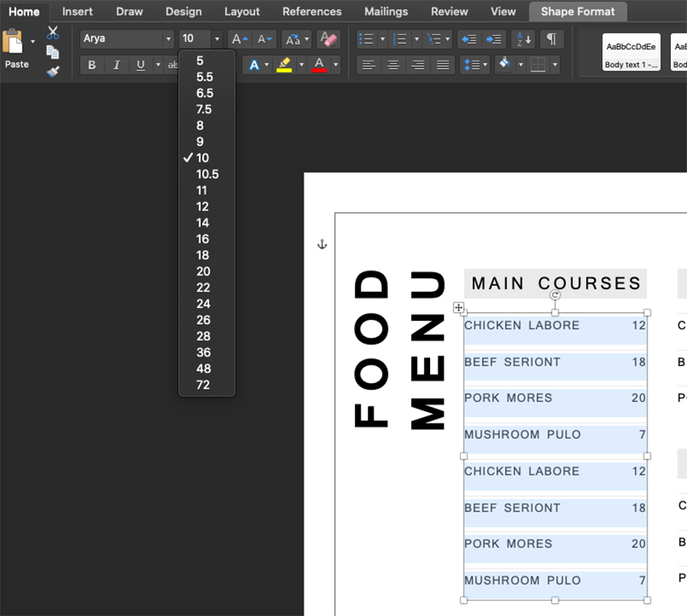
Task: Apply center text alignment
Action: pos(391,65)
